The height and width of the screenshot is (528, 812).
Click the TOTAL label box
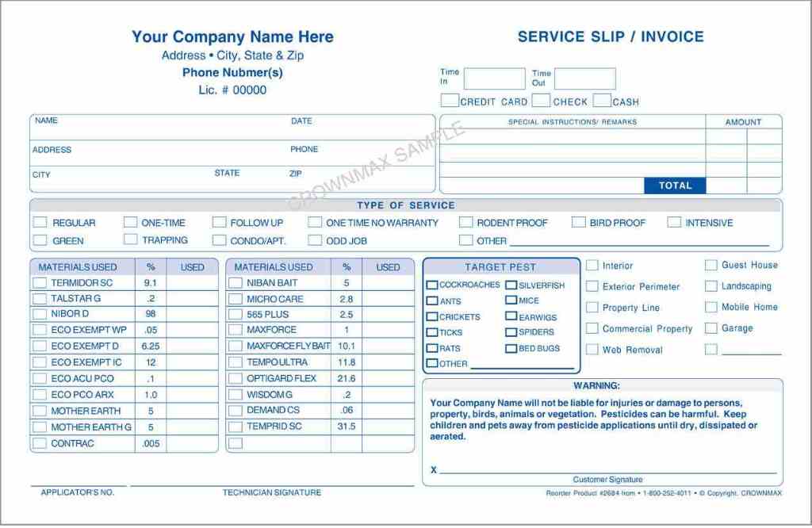point(675,186)
